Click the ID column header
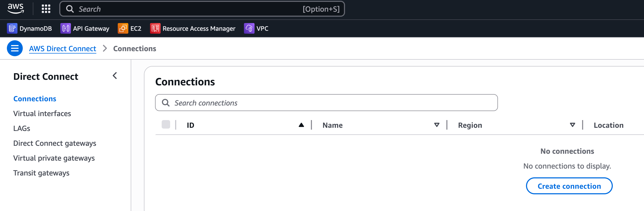 191,125
